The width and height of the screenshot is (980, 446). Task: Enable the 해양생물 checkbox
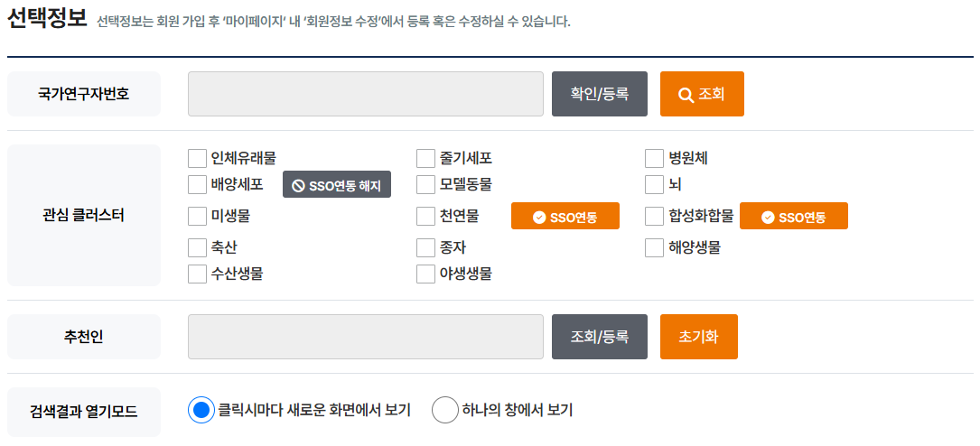(x=654, y=247)
